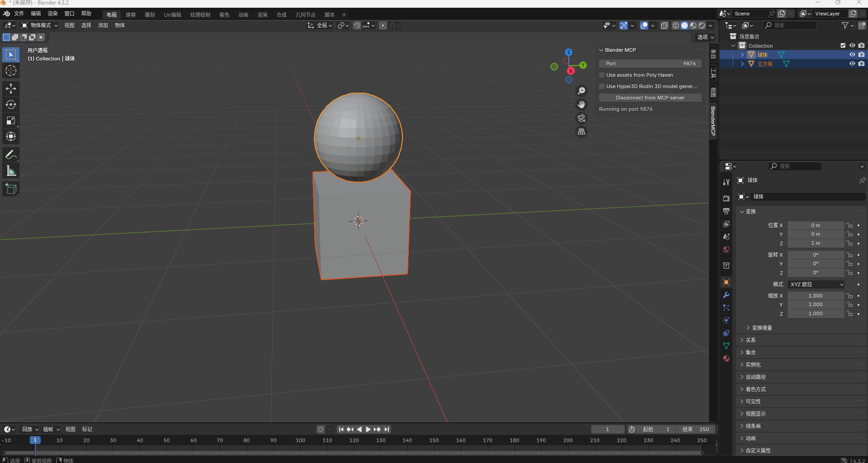Open the Modifier properties tab

726,295
